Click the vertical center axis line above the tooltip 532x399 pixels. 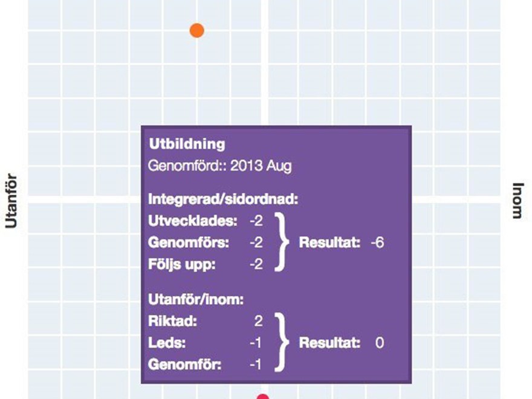coord(265,63)
